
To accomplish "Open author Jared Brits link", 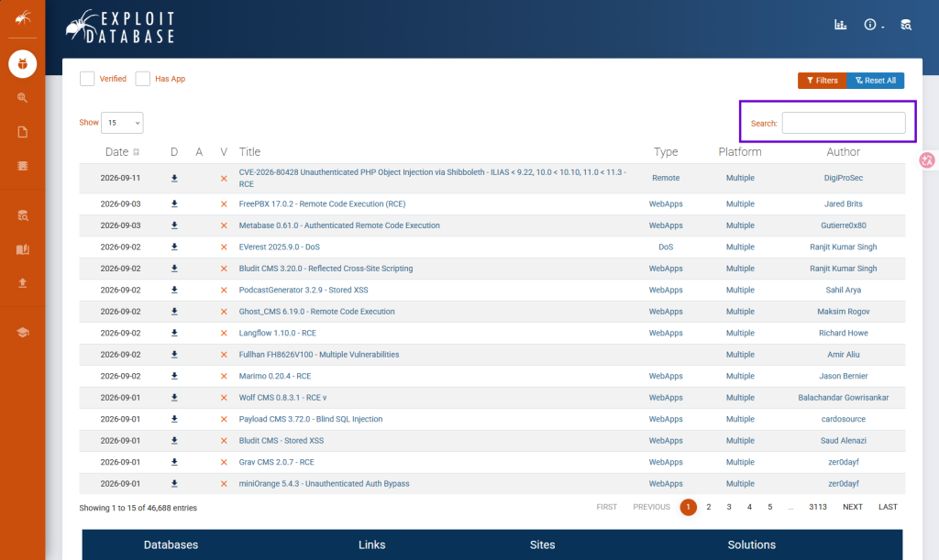I will tap(844, 204).
